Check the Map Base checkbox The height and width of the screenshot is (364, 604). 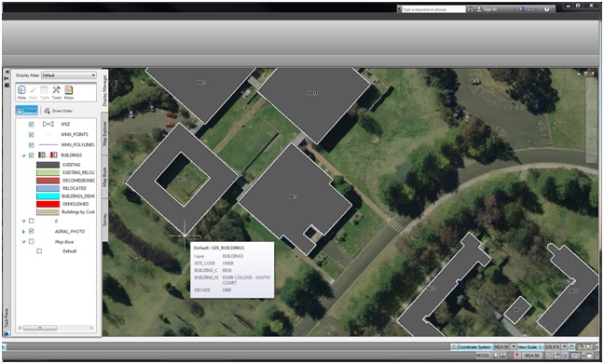point(31,242)
